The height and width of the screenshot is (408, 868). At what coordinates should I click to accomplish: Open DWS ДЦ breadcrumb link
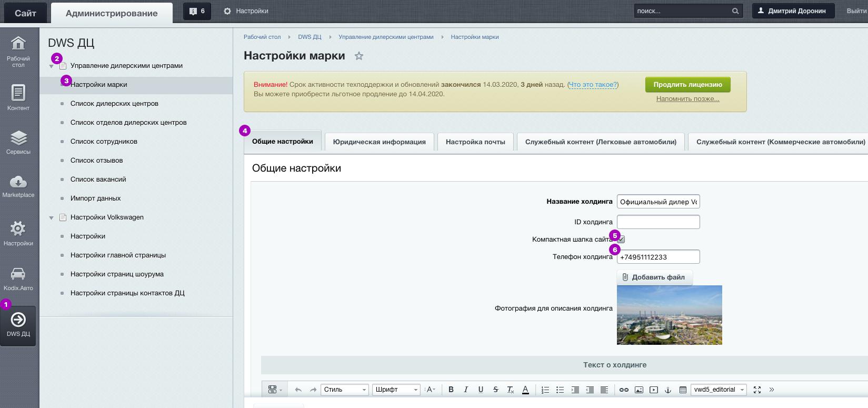(310, 37)
